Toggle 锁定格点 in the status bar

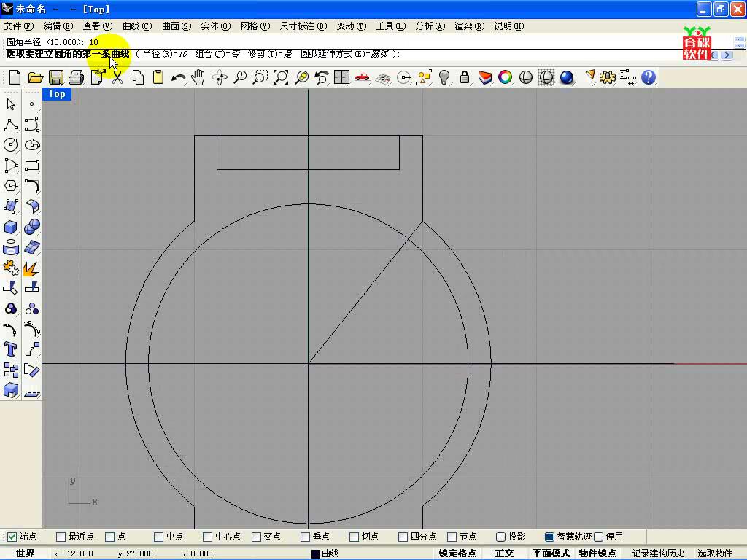[x=457, y=553]
